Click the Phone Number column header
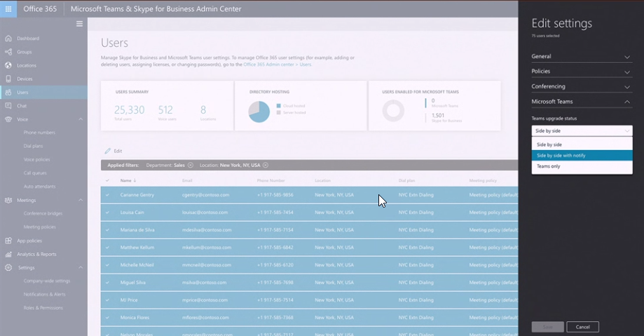Image resolution: width=644 pixels, height=336 pixels. 271,180
